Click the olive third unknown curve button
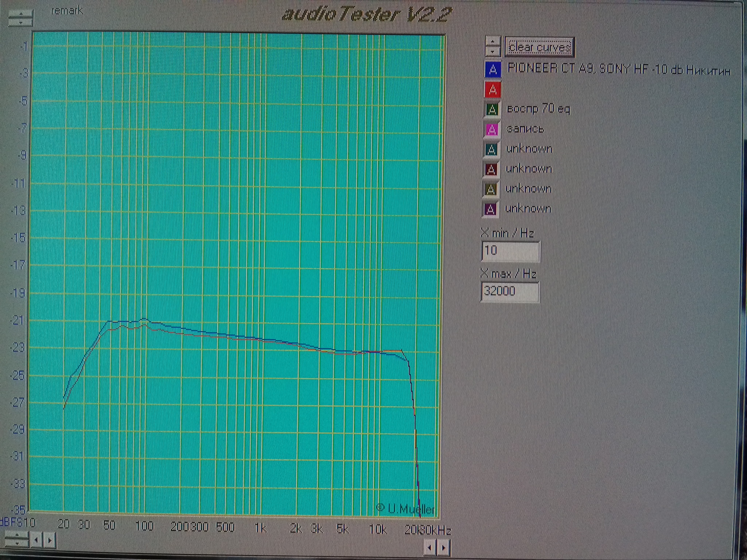The width and height of the screenshot is (747, 560). click(491, 190)
